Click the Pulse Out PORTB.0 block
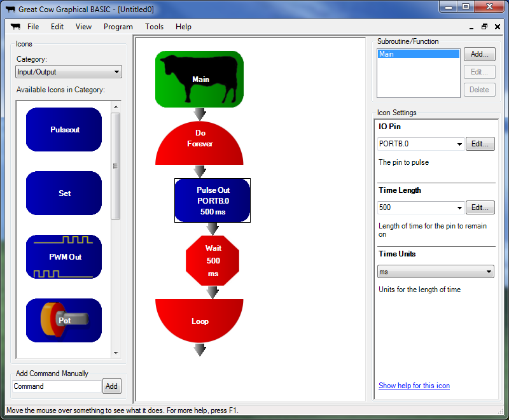This screenshot has height=420, width=509. tap(212, 200)
